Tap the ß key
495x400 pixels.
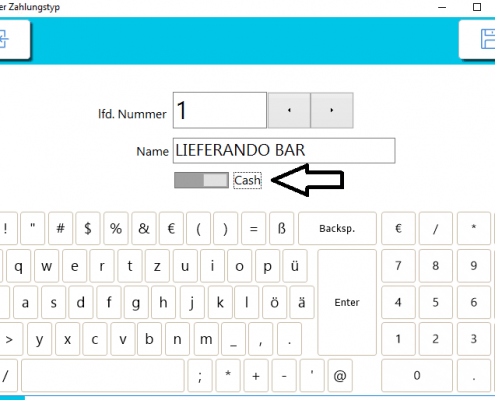(282, 228)
